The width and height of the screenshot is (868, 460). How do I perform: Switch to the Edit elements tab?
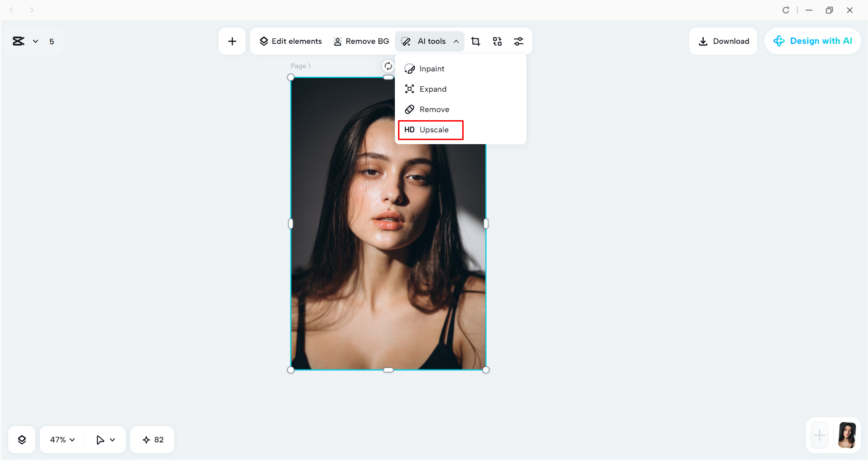coord(290,41)
